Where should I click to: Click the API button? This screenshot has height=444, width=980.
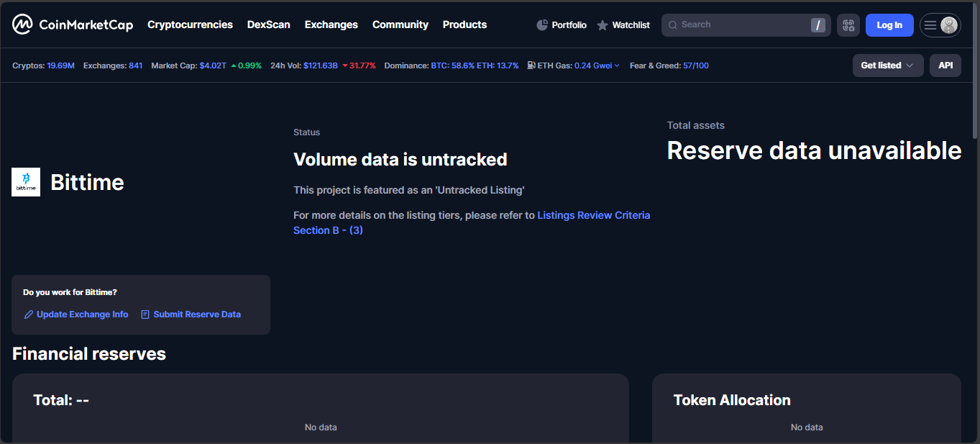(x=945, y=65)
